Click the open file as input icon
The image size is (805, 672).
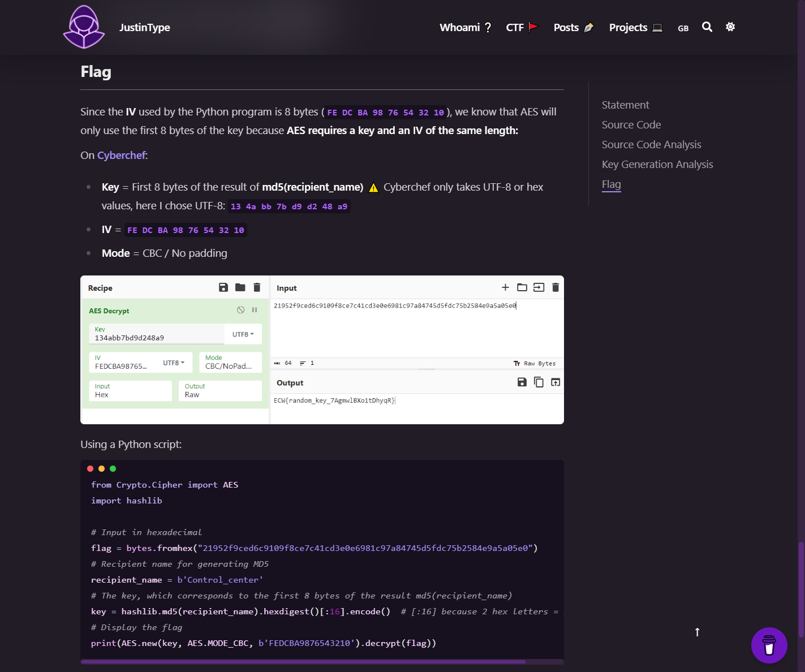pyautogui.click(x=539, y=287)
